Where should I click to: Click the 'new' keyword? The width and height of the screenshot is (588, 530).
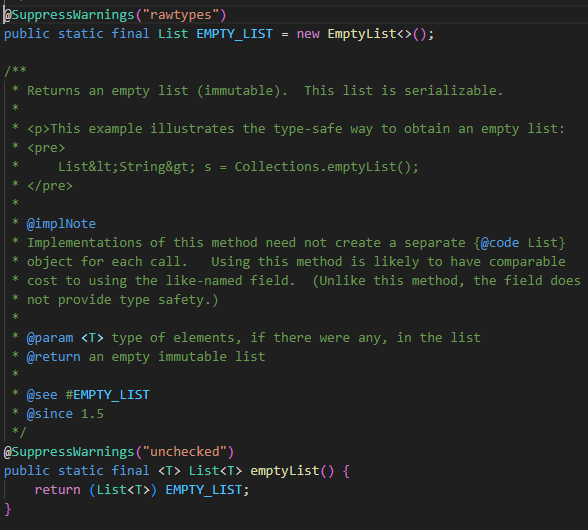pos(308,34)
